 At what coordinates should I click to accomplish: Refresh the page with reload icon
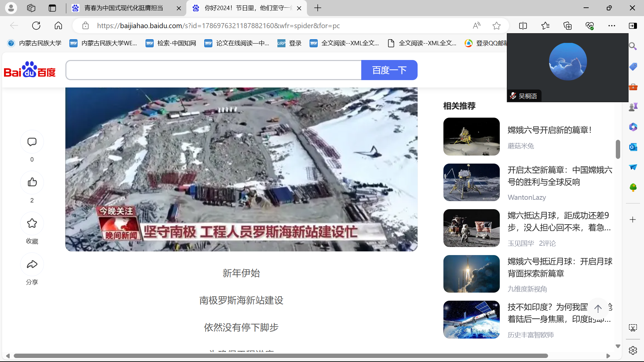(36, 25)
